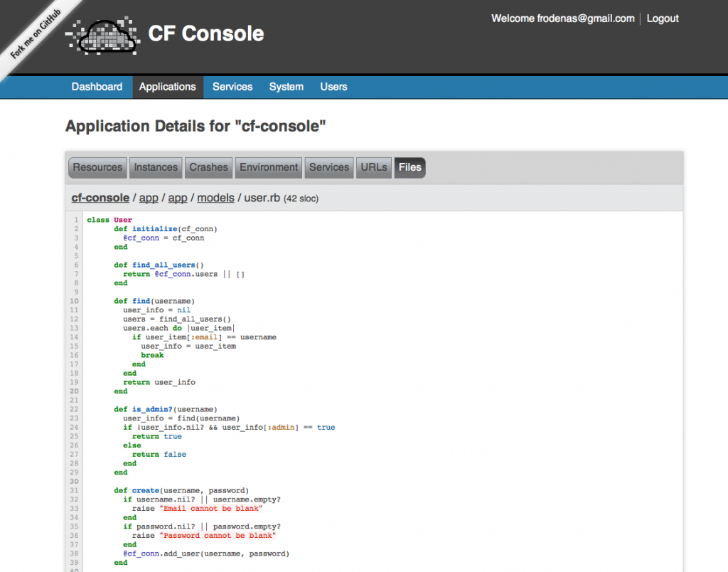Click the Fork me on GitHub ribbon
The image size is (728, 572).
(36, 34)
